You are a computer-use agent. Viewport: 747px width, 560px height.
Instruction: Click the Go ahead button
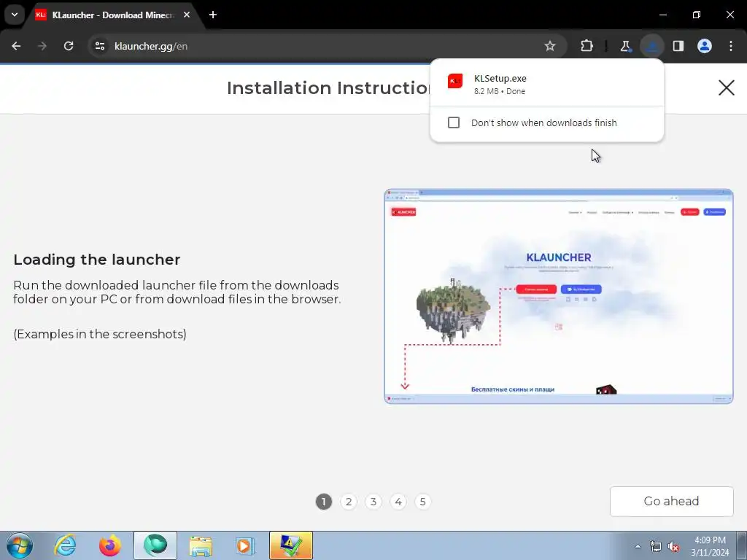[x=671, y=502]
